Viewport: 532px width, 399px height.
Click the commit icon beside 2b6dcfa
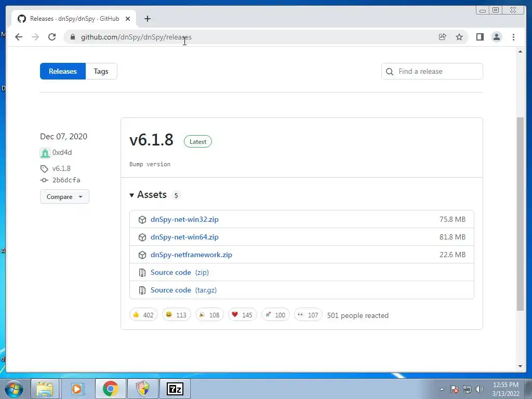(44, 180)
